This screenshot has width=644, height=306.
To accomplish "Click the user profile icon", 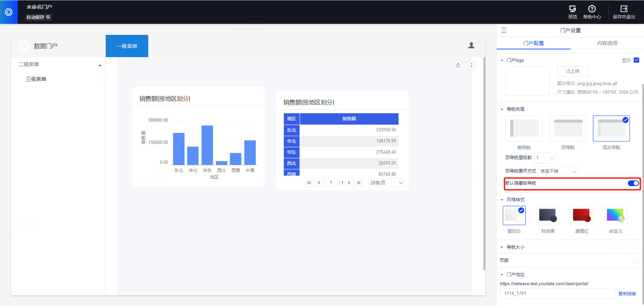I will [471, 45].
